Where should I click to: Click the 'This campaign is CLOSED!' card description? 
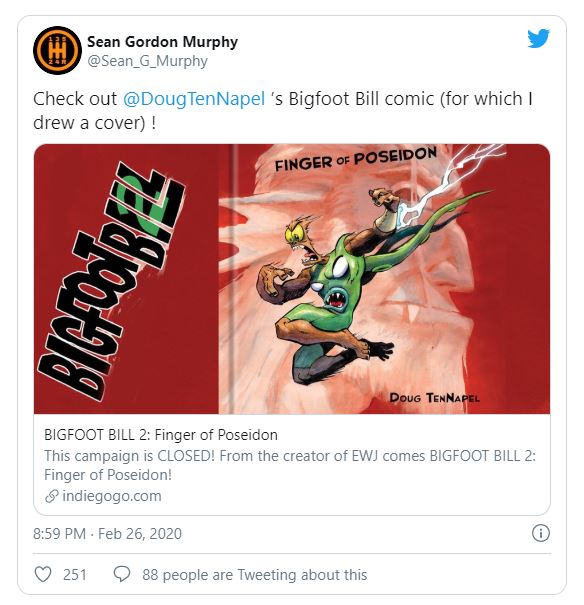(290, 465)
